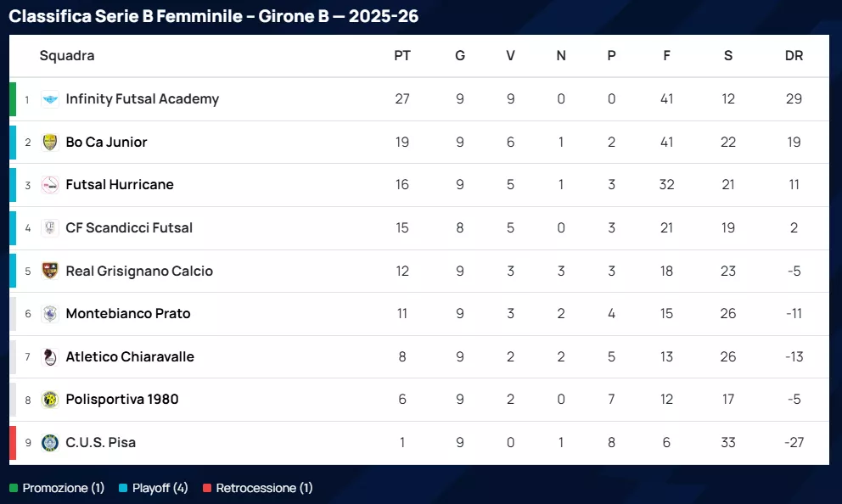Click the Infinity Futsal Academy team logo
The width and height of the screenshot is (842, 504).
[50, 99]
